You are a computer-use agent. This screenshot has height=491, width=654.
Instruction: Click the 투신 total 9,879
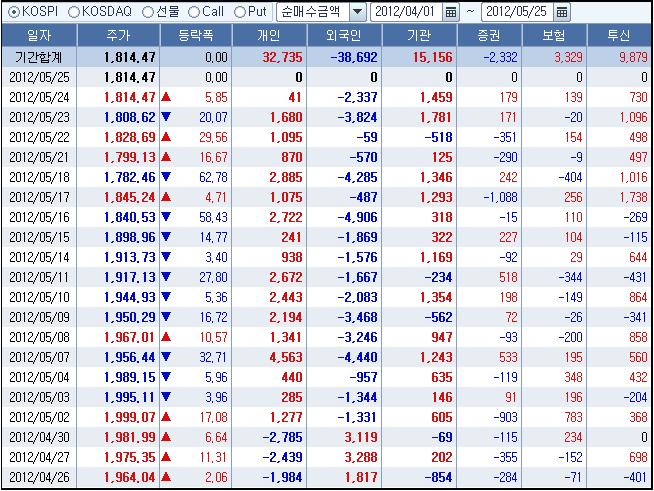click(634, 57)
